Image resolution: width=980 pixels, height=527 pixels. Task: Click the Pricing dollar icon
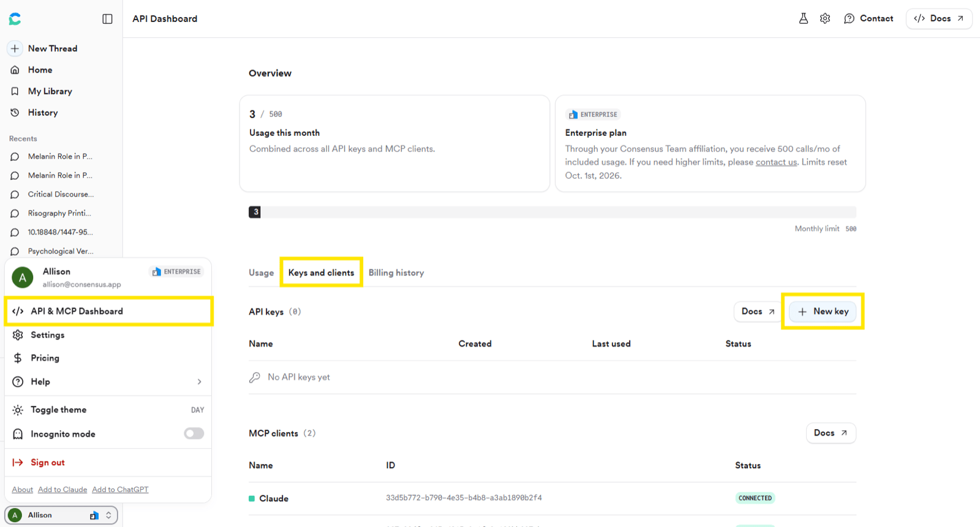[x=18, y=358]
